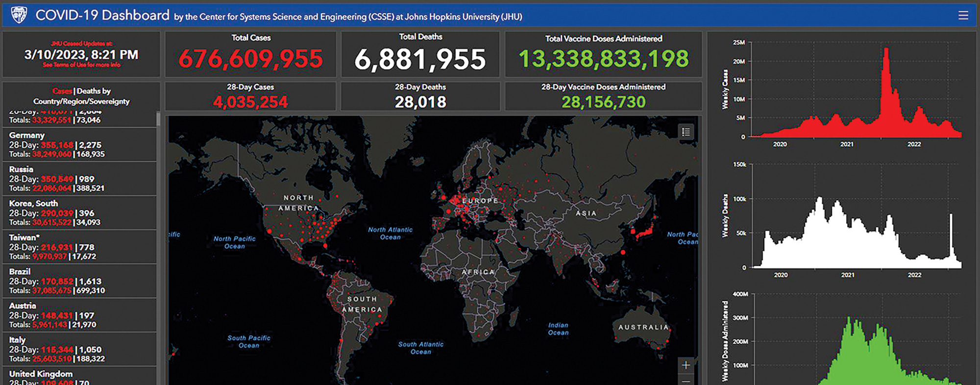Open the map legend list icon
This screenshot has height=385, width=980.
[x=686, y=132]
